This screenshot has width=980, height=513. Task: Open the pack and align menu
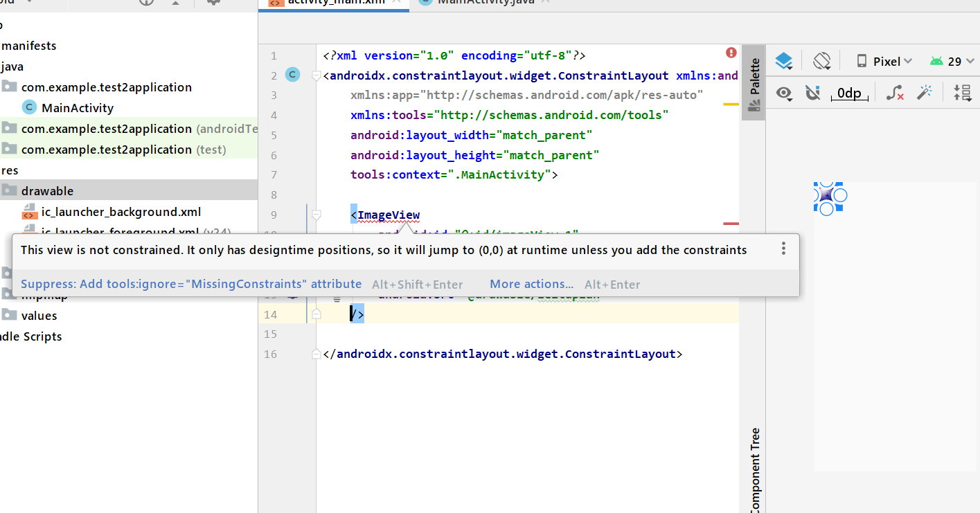coord(963,93)
